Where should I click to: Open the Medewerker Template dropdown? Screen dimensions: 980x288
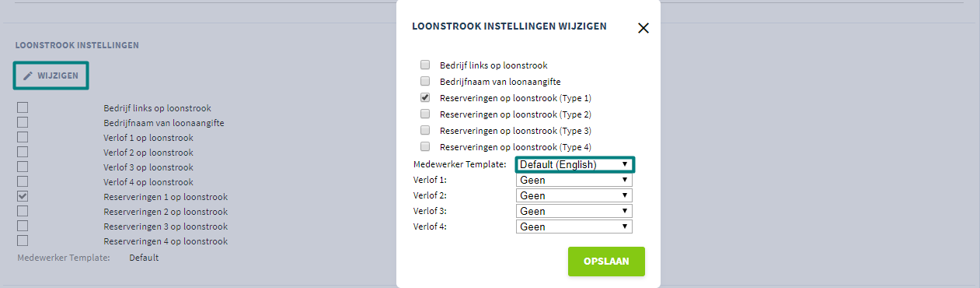tap(574, 164)
